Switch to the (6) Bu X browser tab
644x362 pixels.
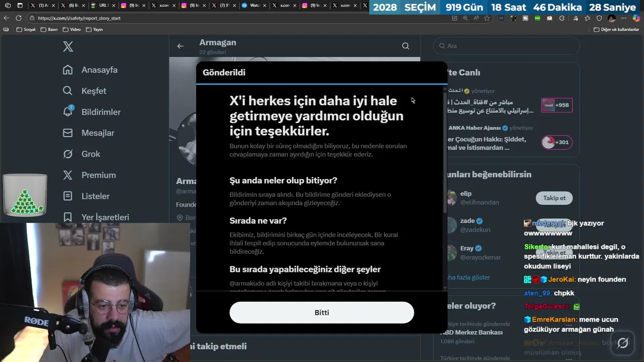coord(72,6)
